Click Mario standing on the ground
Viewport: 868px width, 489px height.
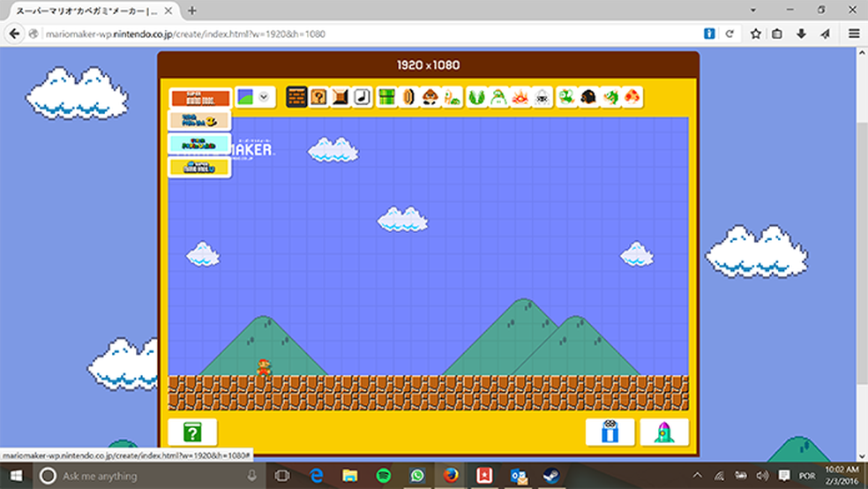tap(264, 367)
